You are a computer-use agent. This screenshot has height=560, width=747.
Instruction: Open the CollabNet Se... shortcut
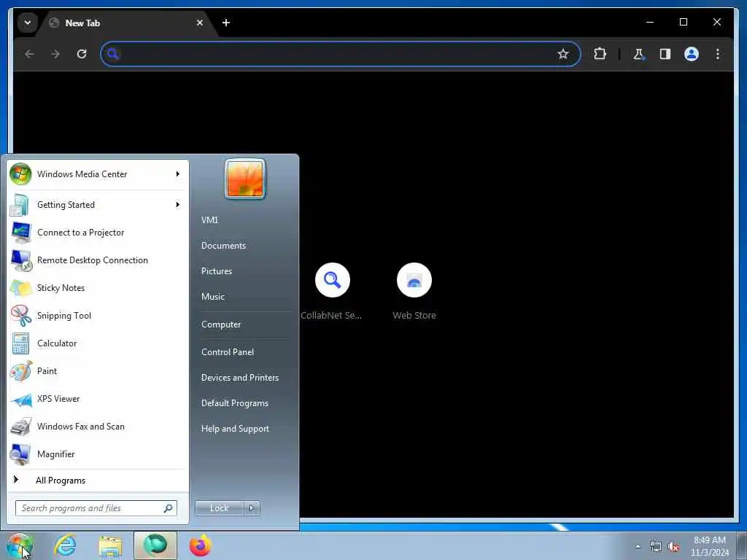pyautogui.click(x=332, y=292)
